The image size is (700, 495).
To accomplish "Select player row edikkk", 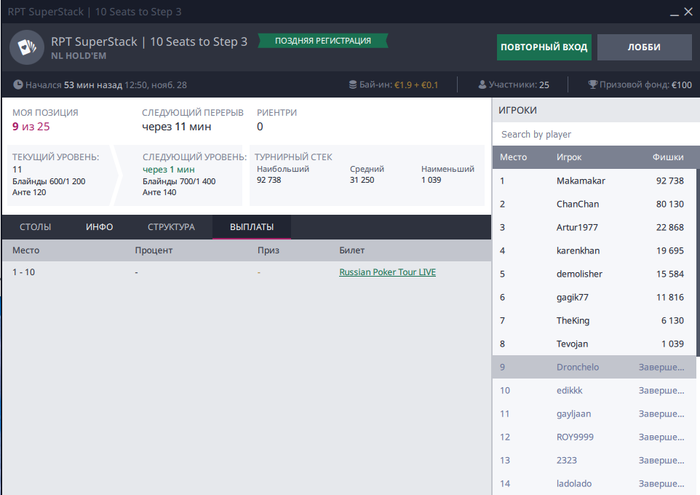I will coord(594,390).
